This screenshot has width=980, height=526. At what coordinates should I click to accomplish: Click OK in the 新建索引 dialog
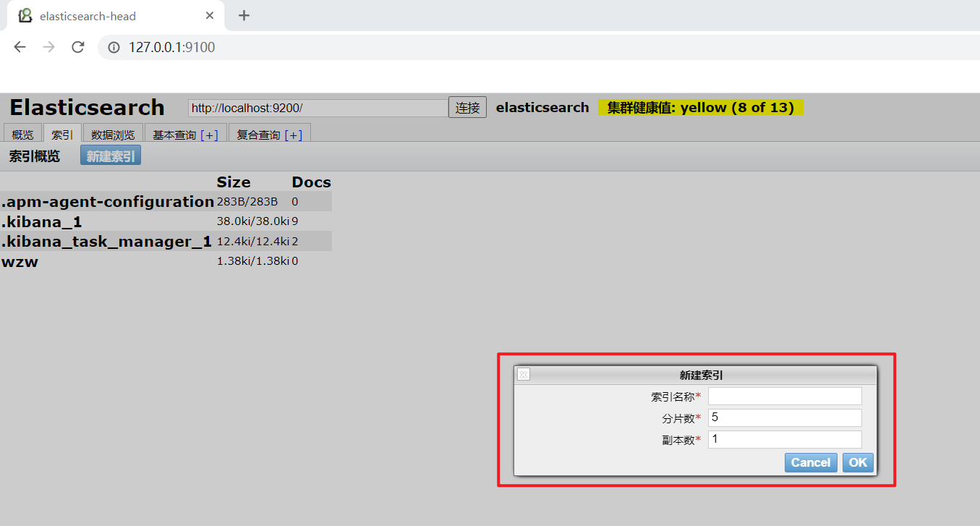tap(858, 462)
